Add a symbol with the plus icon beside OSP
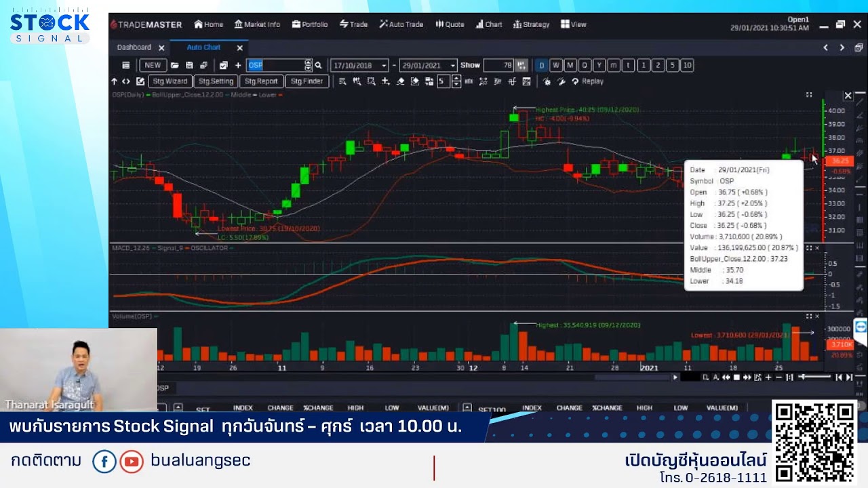The image size is (868, 488). click(x=238, y=65)
